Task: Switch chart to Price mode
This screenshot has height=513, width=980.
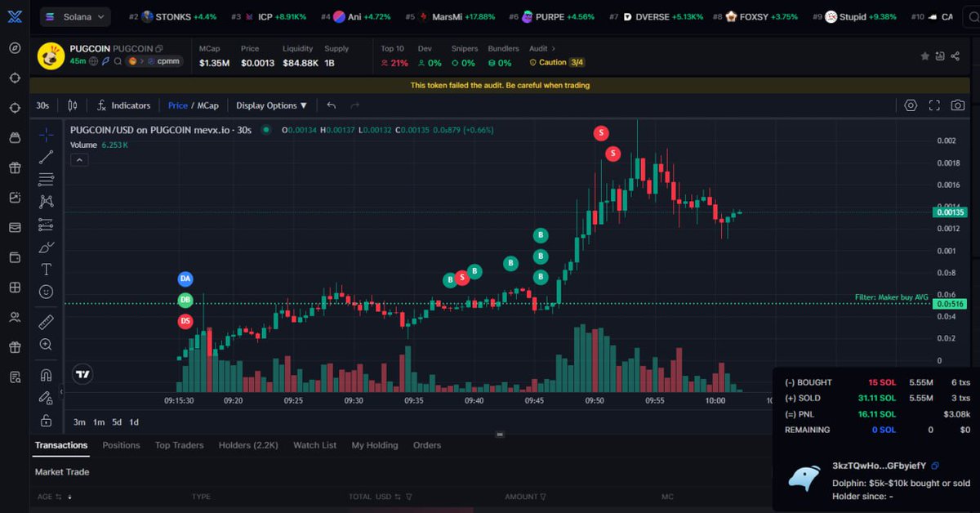Action: [178, 105]
